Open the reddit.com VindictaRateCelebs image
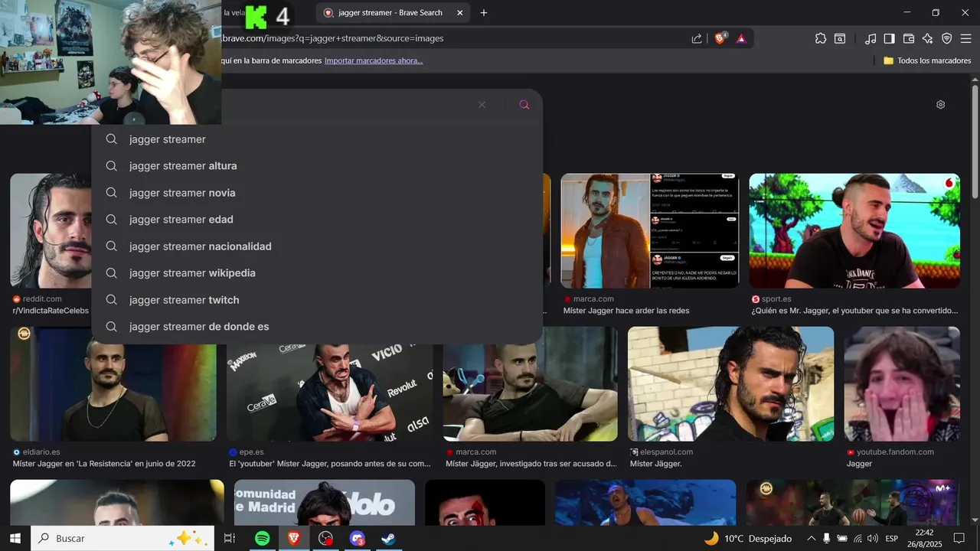Image resolution: width=980 pixels, height=551 pixels. [x=51, y=231]
